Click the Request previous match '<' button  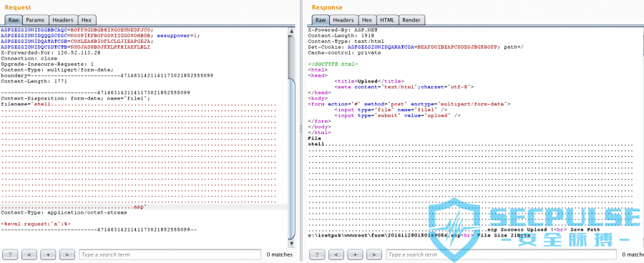(x=29, y=254)
